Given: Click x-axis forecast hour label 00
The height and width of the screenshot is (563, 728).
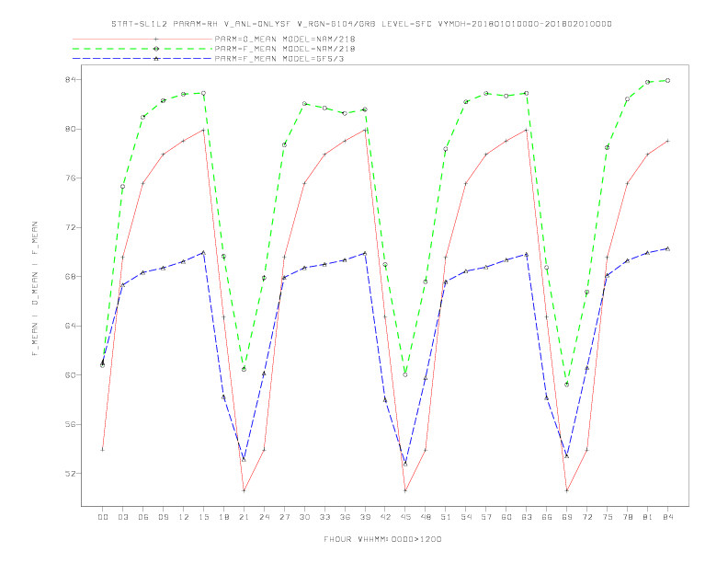Looking at the screenshot, I should 103,517.
